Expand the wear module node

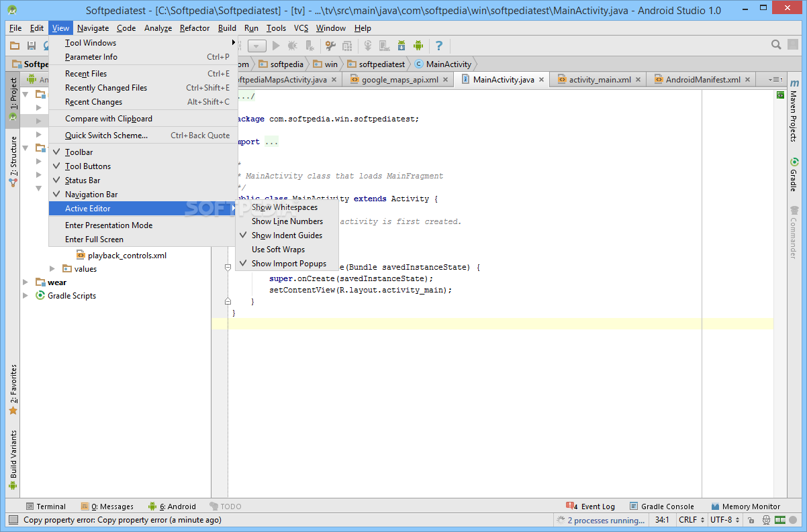tap(26, 282)
